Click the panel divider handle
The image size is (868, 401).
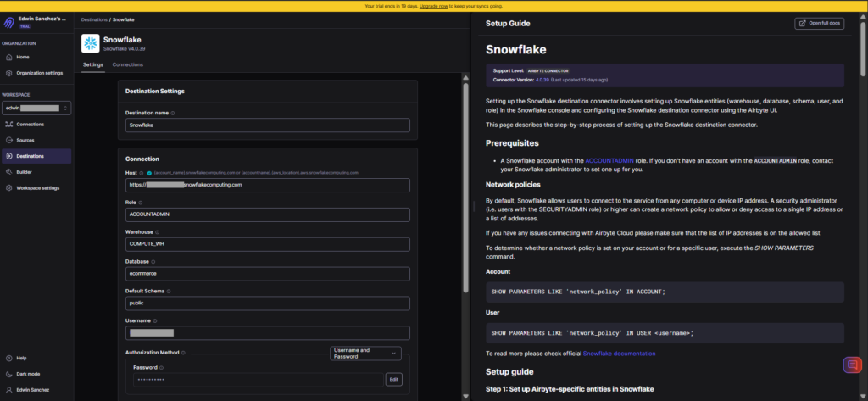coord(473,206)
